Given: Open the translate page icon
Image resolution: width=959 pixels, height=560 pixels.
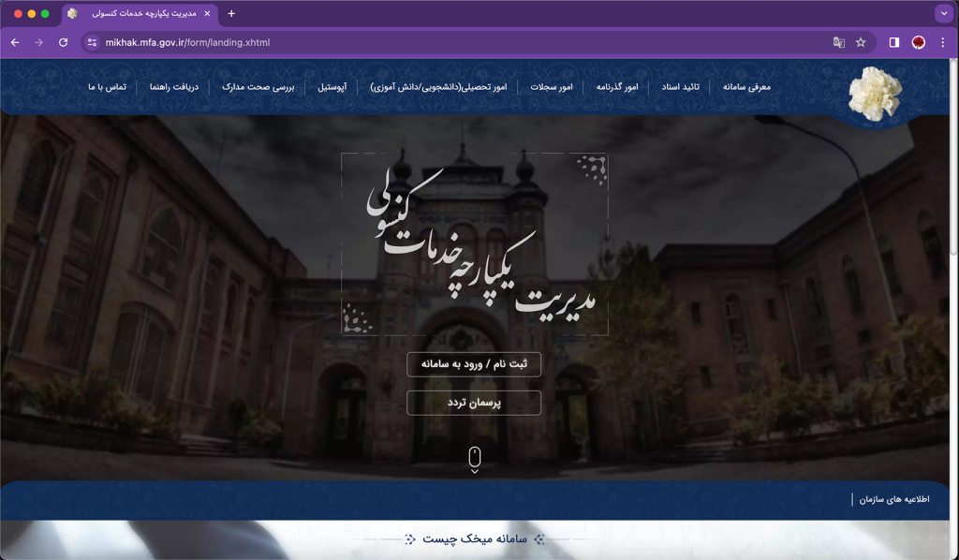Looking at the screenshot, I should click(838, 42).
